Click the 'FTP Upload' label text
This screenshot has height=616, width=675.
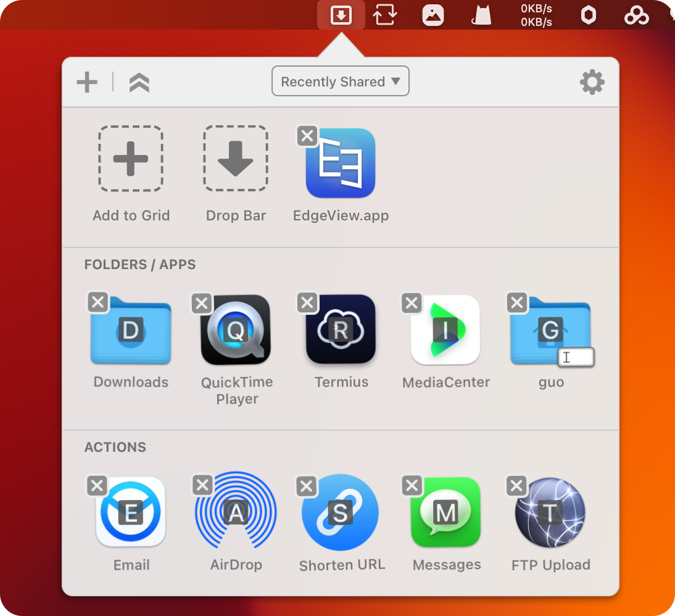tap(551, 565)
